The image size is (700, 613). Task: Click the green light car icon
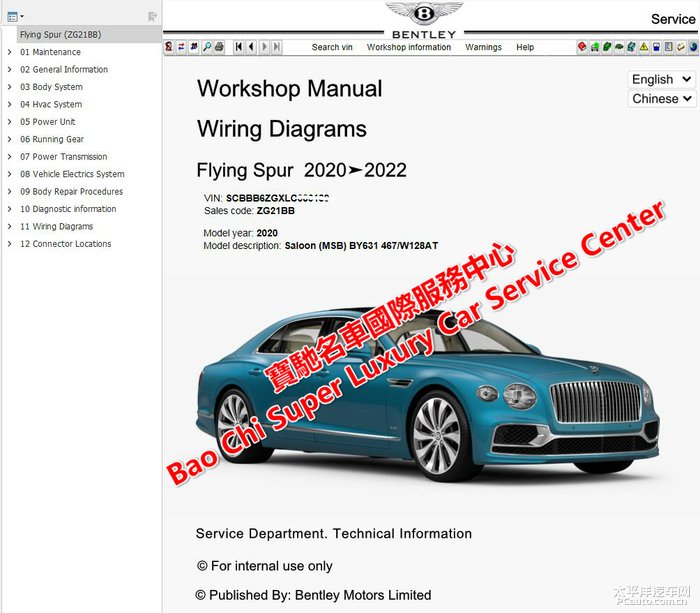pyautogui.click(x=595, y=46)
